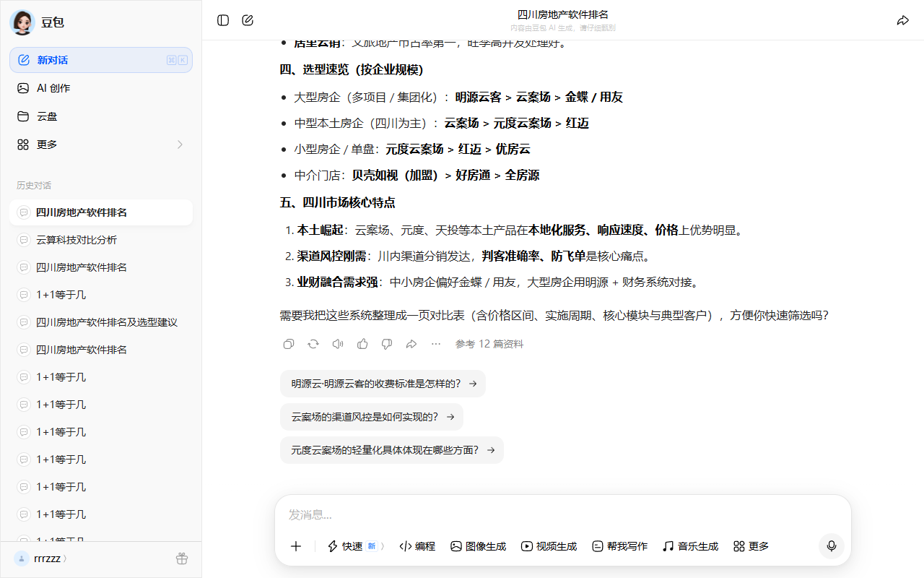Start voice input with the microphone icon
This screenshot has height=578, width=924.
831,546
